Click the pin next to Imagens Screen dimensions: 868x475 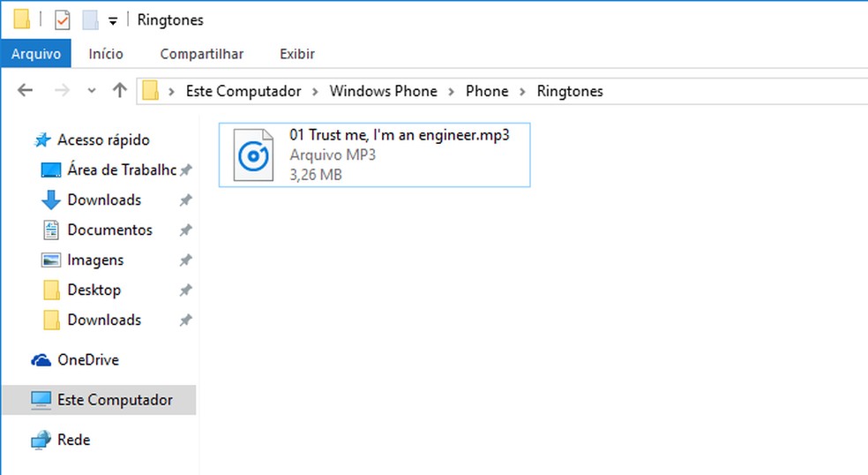pyautogui.click(x=186, y=260)
